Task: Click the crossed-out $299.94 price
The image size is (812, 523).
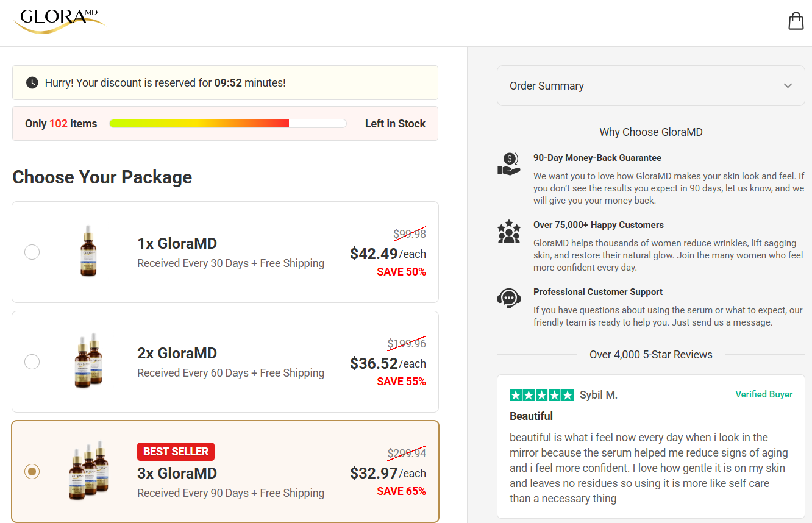Action: click(407, 453)
